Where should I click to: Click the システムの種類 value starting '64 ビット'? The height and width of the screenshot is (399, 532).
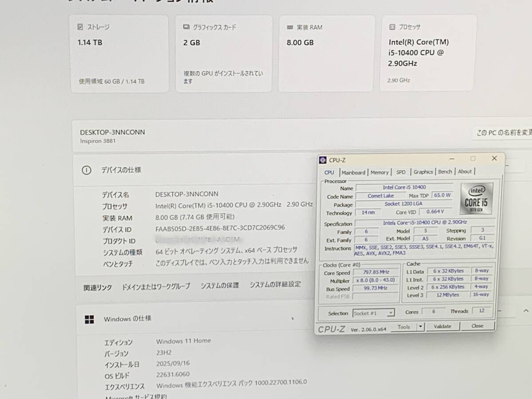pos(226,250)
